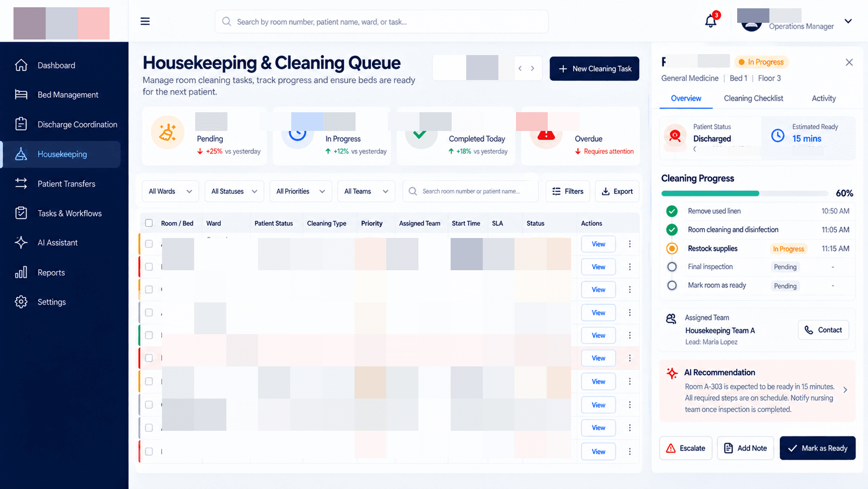Open the All Teams dropdown

366,191
